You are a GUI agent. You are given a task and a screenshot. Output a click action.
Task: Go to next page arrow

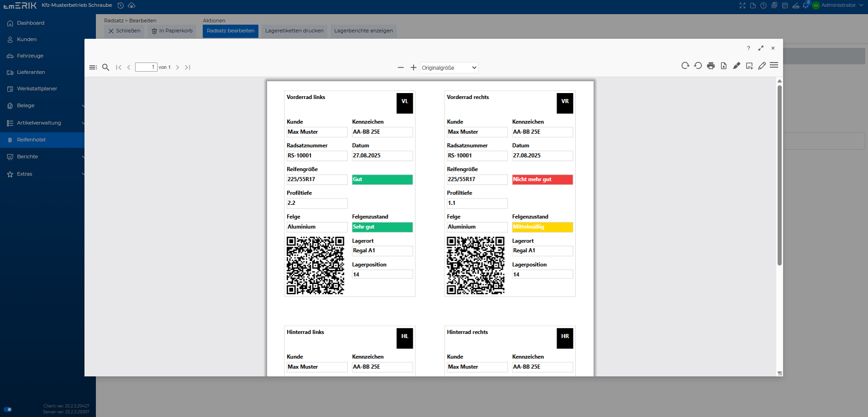point(177,67)
